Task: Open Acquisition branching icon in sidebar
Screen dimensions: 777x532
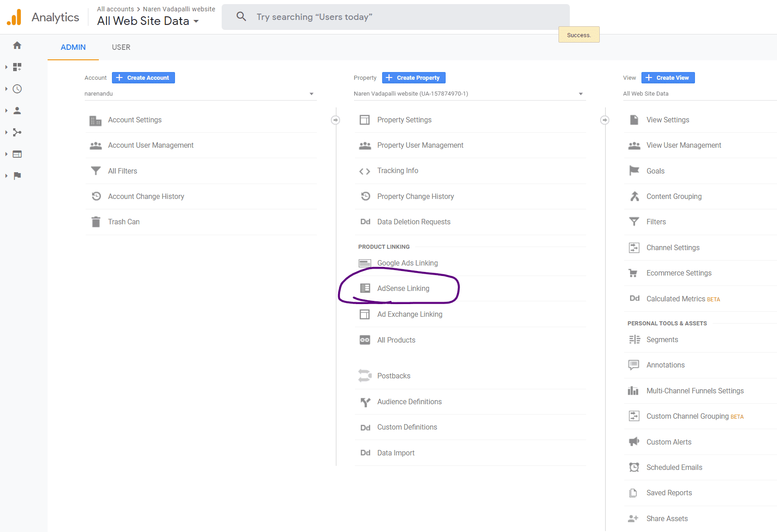Action: coord(17,132)
